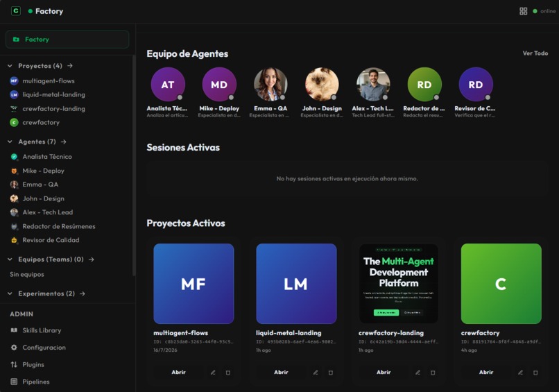Select Analista Técnico in sidebar
Screen dimensions: 559x392
47,157
